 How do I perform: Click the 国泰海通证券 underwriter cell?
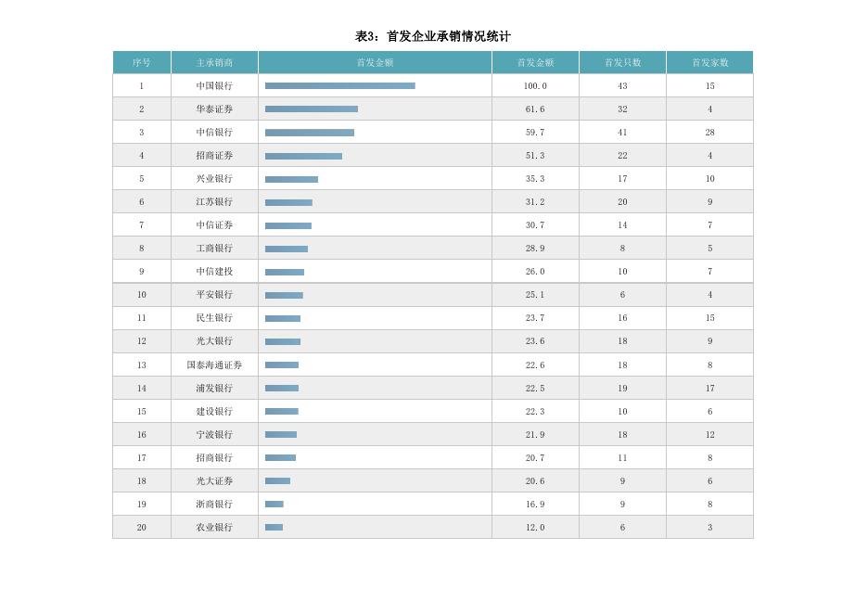214,365
